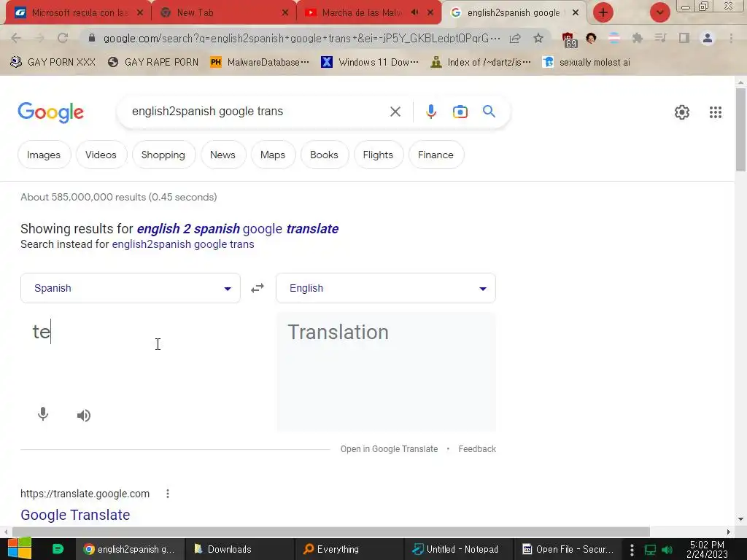This screenshot has height=560, width=747.
Task: Open Chrome three-dot menu
Action: click(731, 38)
